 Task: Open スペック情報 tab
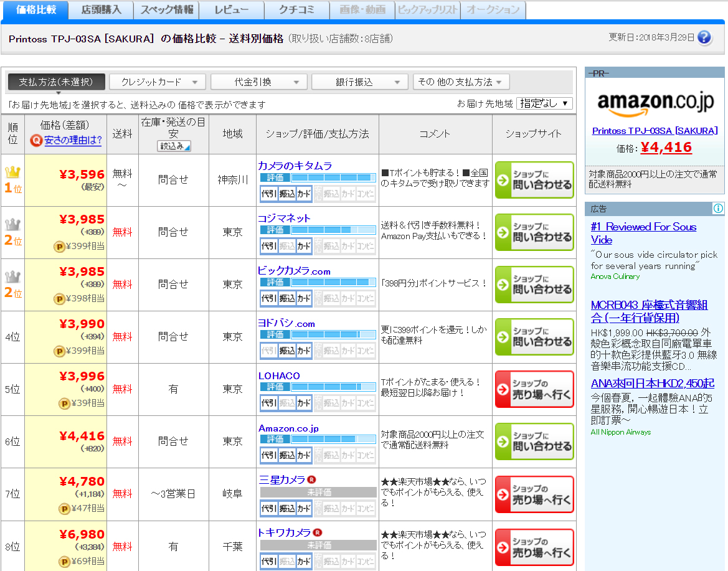pos(166,10)
